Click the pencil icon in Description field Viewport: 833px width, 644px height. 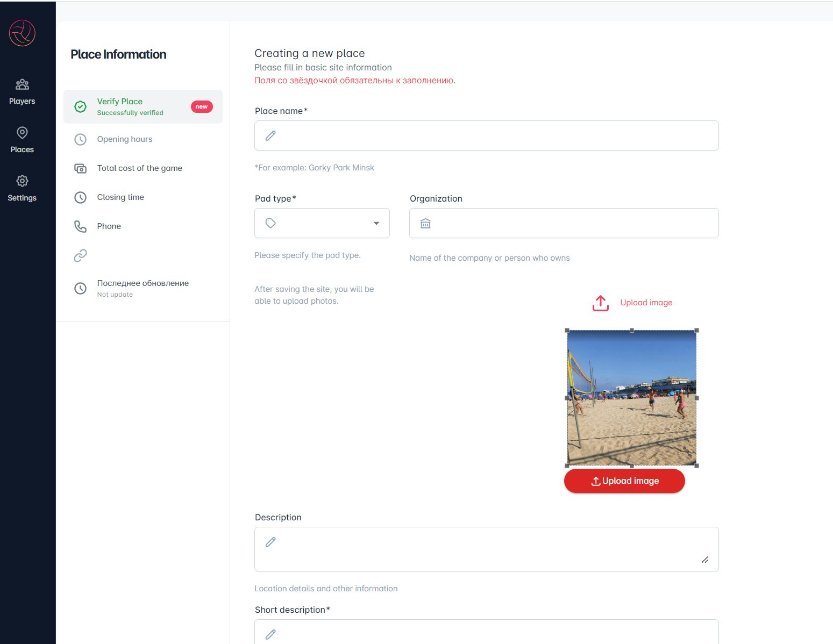pyautogui.click(x=270, y=542)
